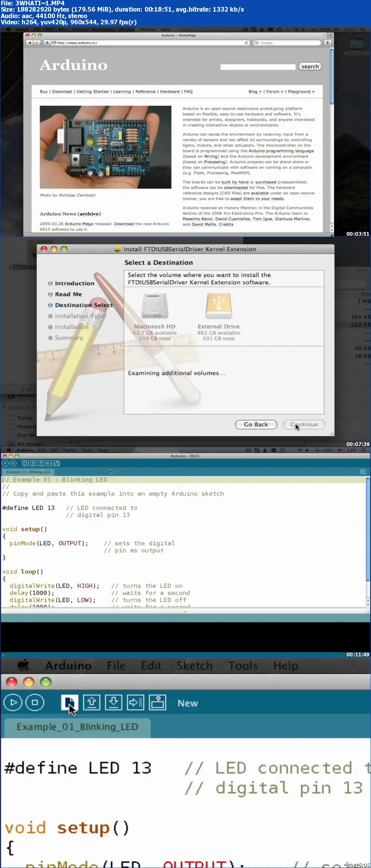Click the Save (down arrow) icon in magnified toolbar
Viewport: 371px width, 868px height.
[x=114, y=702]
